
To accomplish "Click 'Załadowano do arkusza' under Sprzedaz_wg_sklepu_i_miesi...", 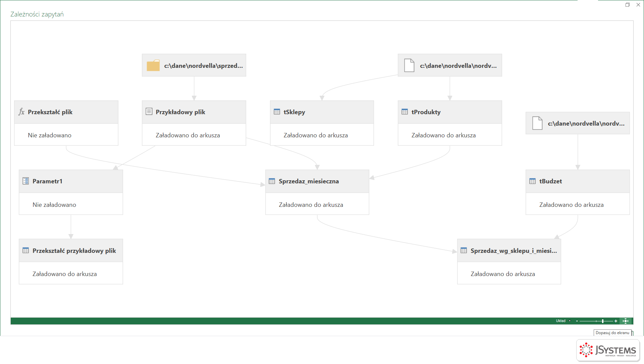I will pyautogui.click(x=503, y=274).
